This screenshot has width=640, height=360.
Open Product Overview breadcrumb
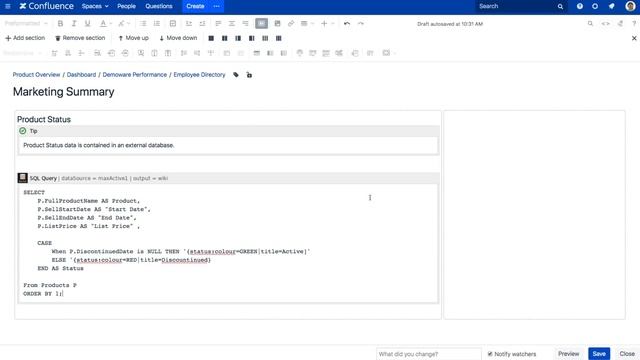(36, 75)
